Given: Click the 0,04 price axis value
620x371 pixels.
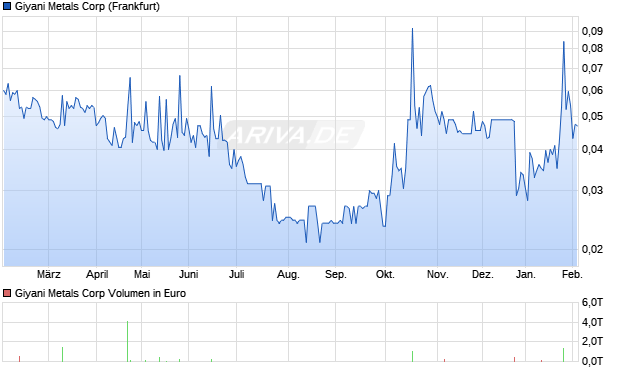Looking at the screenshot, I should pyautogui.click(x=592, y=150).
